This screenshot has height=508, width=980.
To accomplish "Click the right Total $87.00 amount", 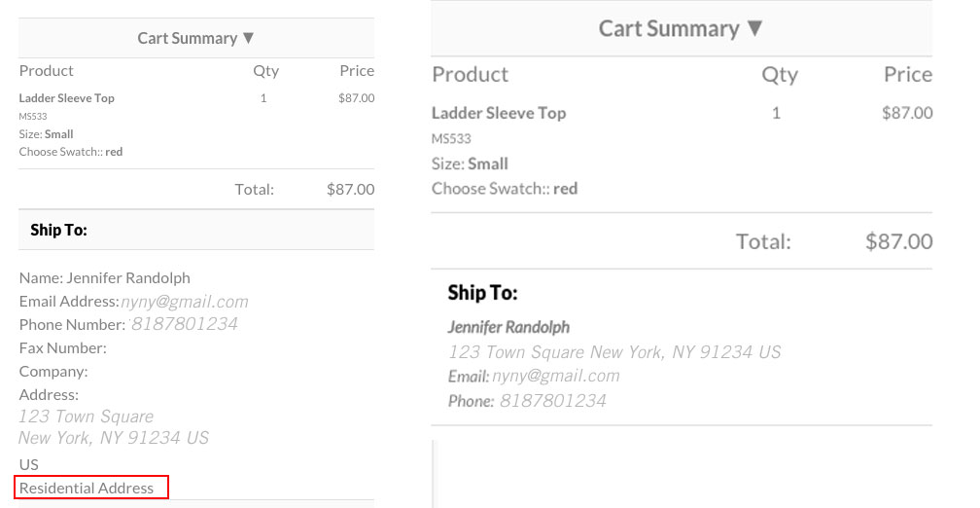I will [898, 241].
